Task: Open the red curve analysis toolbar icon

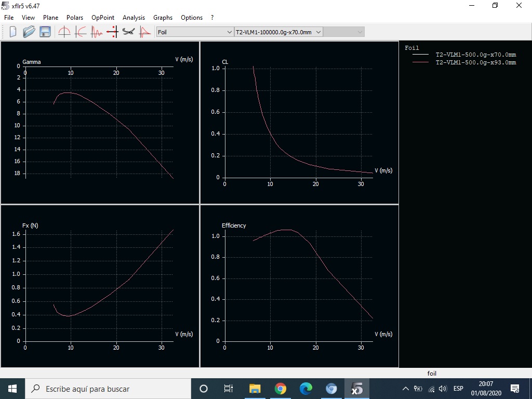Action: [145, 32]
